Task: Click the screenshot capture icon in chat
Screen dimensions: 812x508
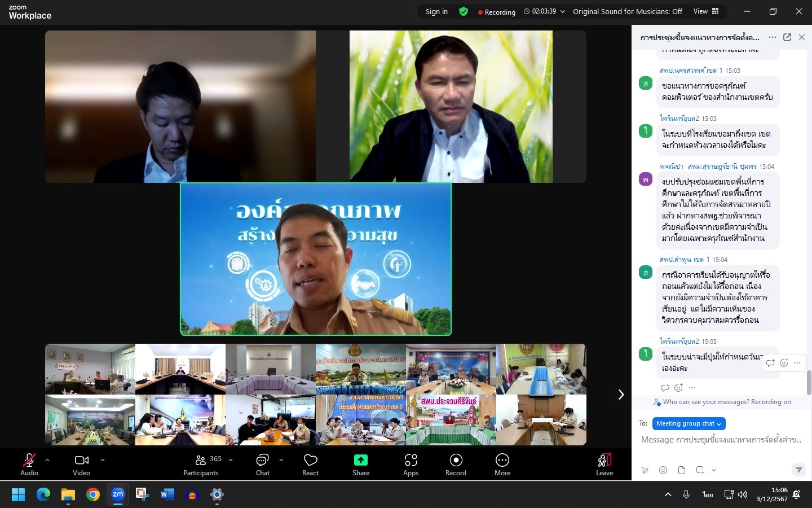Action: (700, 470)
